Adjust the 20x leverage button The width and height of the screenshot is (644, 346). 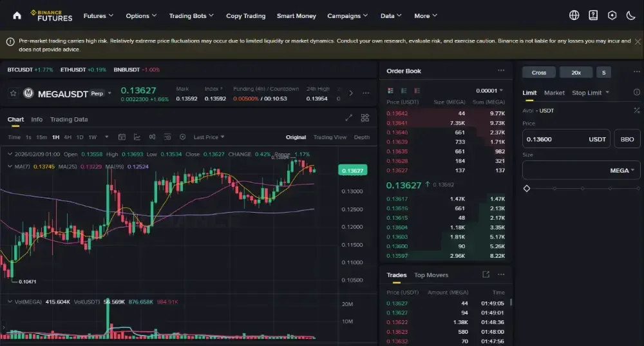[x=576, y=72]
